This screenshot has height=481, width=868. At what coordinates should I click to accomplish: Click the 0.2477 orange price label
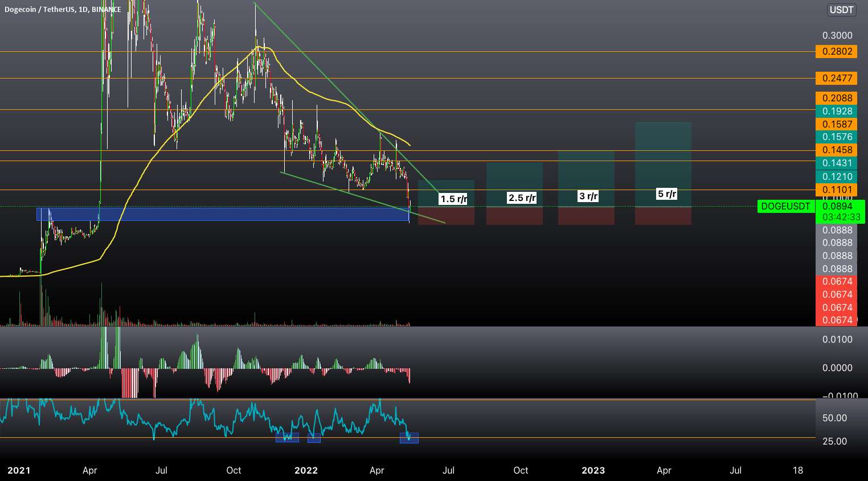click(836, 78)
